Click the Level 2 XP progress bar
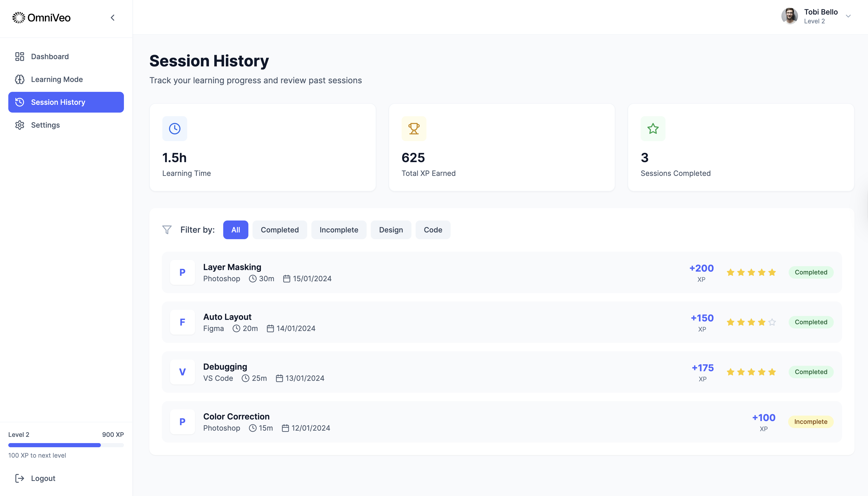 [x=66, y=445]
